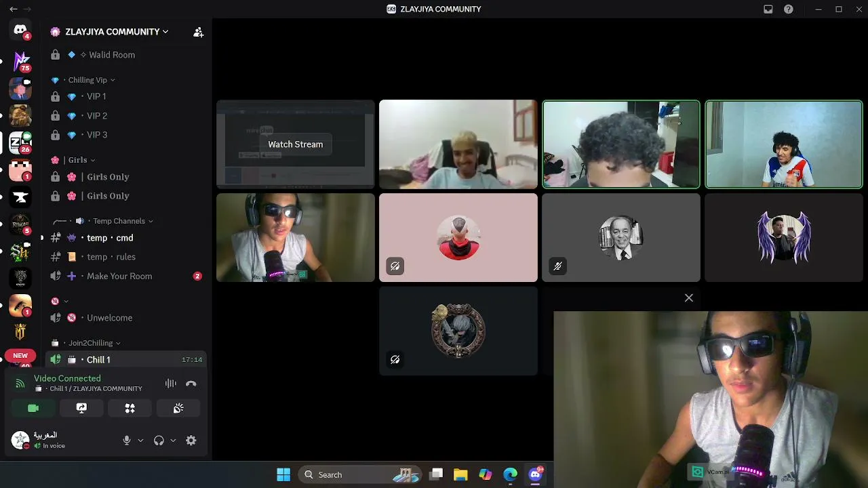Open microphone input options arrow
Screen dimensions: 868x488
(140, 441)
